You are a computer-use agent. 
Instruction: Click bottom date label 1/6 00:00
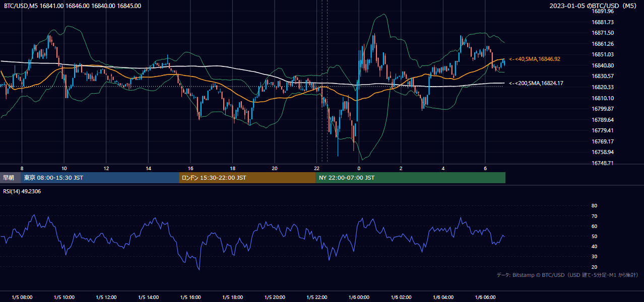(359, 297)
